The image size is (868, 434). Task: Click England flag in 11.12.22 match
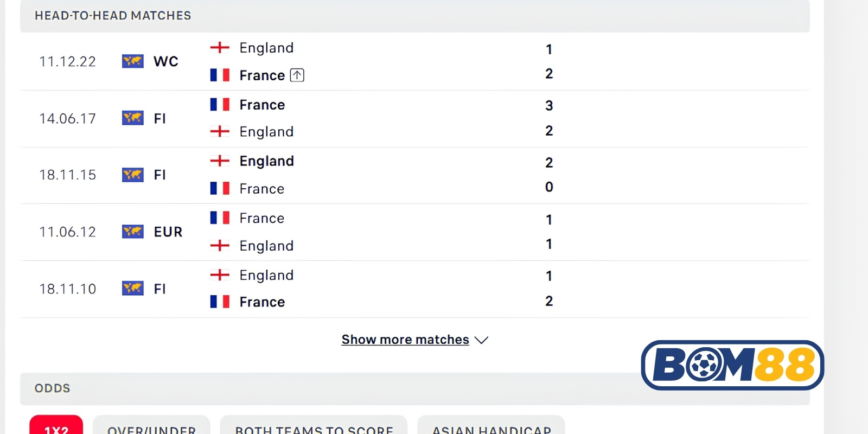click(220, 48)
